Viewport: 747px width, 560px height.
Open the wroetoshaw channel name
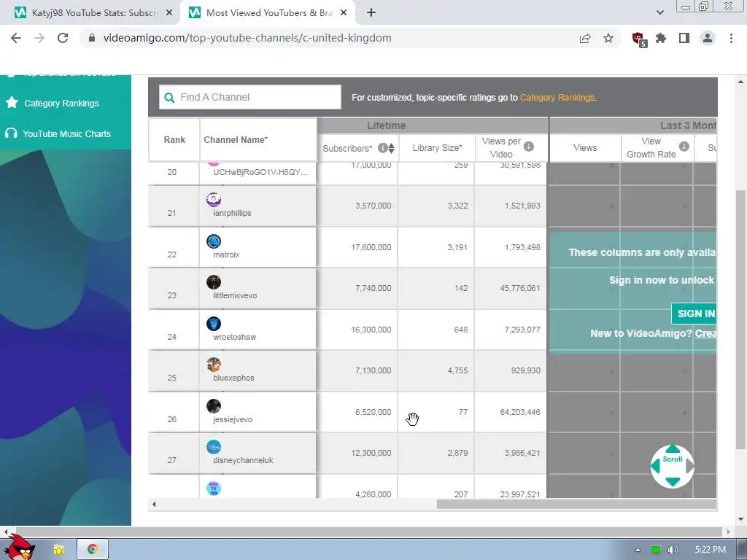[x=234, y=337]
